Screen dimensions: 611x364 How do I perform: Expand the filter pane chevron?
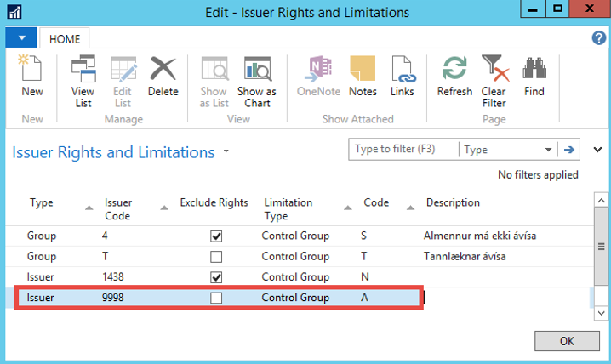point(597,150)
